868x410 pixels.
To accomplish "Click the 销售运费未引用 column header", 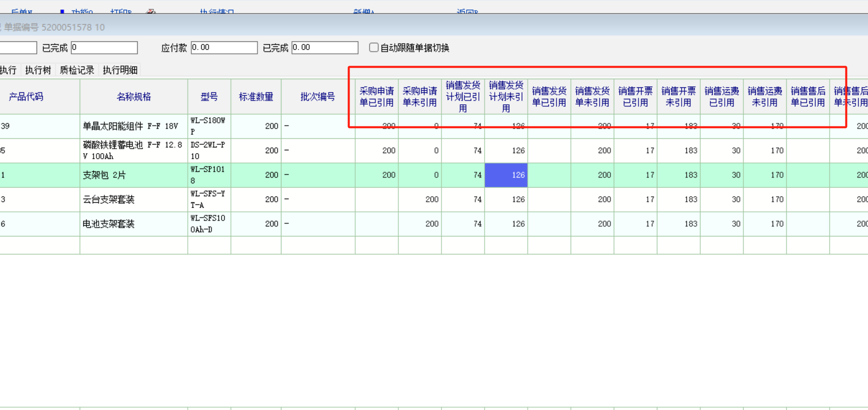I will coord(764,97).
